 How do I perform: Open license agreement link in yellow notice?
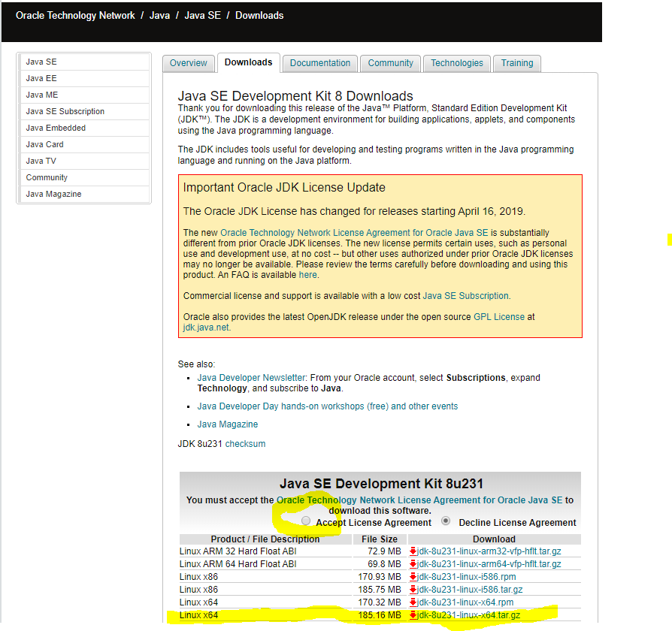[x=354, y=233]
